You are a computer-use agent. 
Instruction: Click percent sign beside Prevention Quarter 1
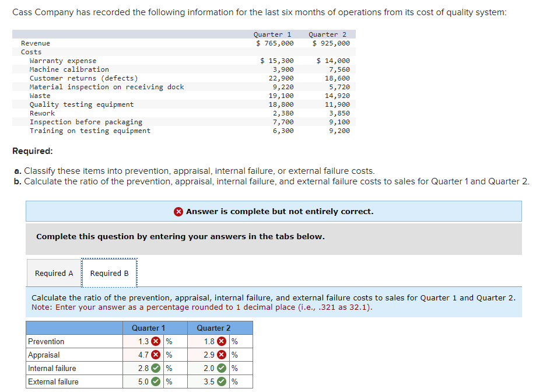click(169, 341)
